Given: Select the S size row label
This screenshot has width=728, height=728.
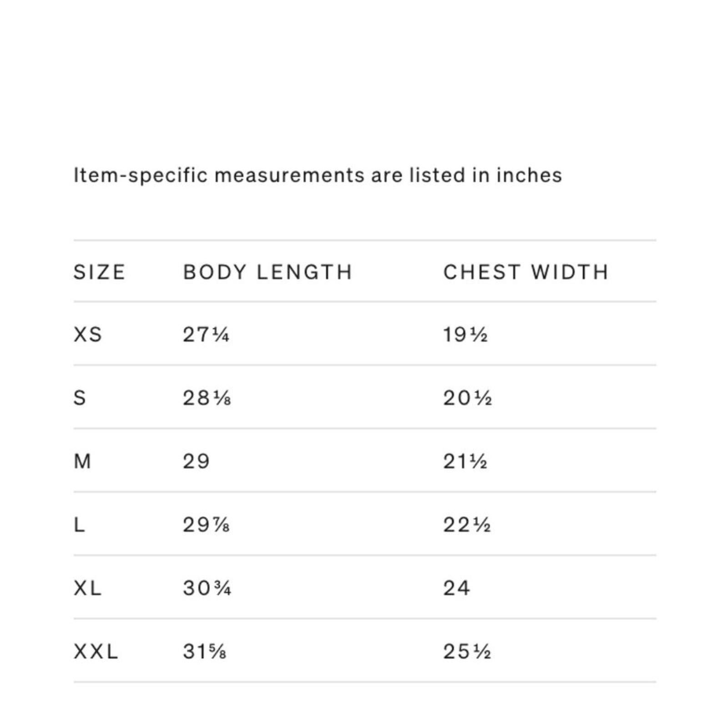Looking at the screenshot, I should (x=80, y=398).
